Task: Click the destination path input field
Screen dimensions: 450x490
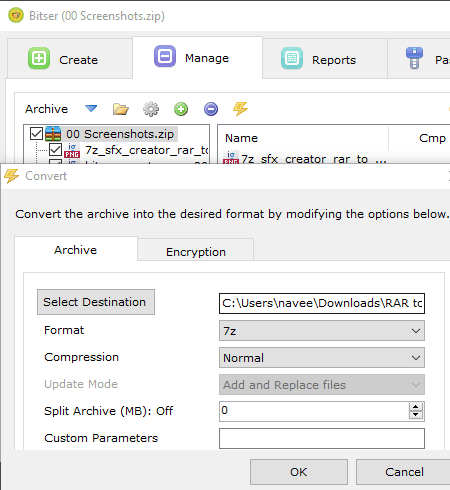Action: coord(322,303)
